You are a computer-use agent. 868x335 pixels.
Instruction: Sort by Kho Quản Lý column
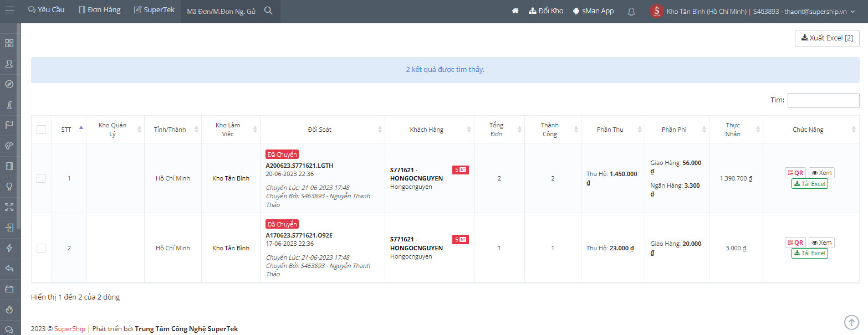pyautogui.click(x=115, y=130)
